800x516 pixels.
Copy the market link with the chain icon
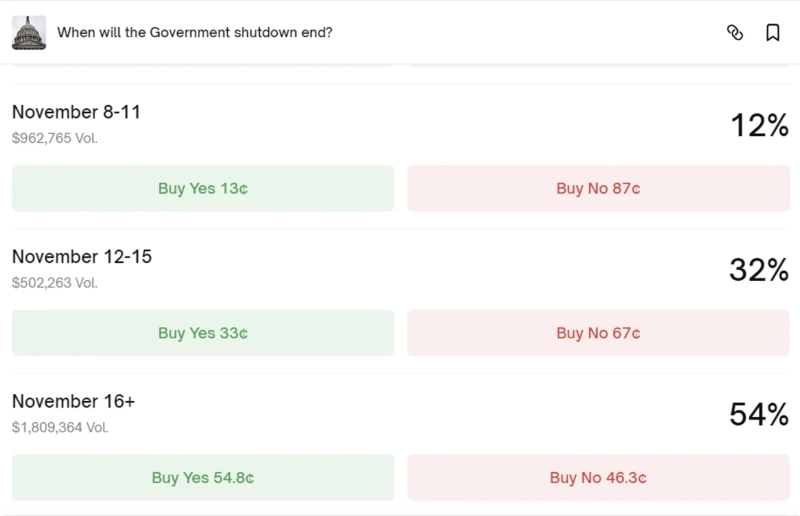pos(735,33)
